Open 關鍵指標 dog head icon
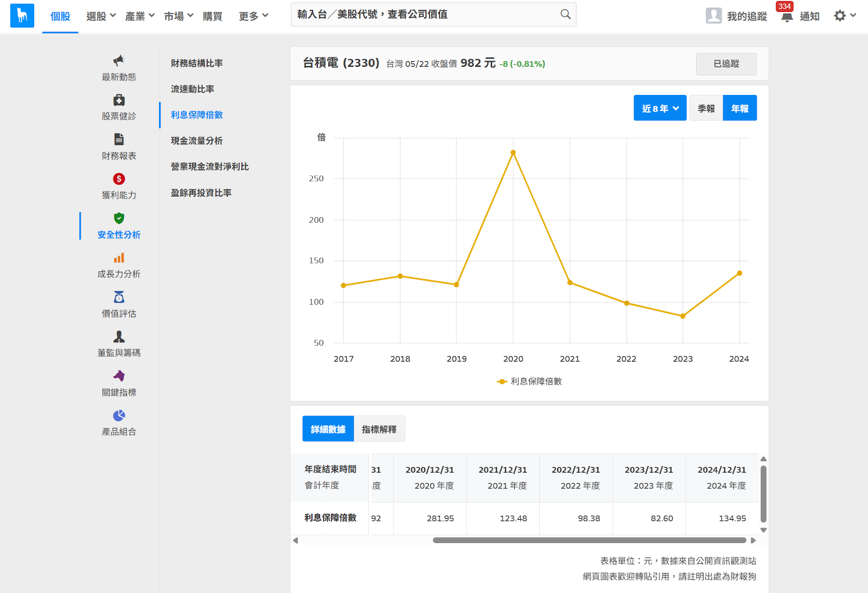 pos(119,375)
